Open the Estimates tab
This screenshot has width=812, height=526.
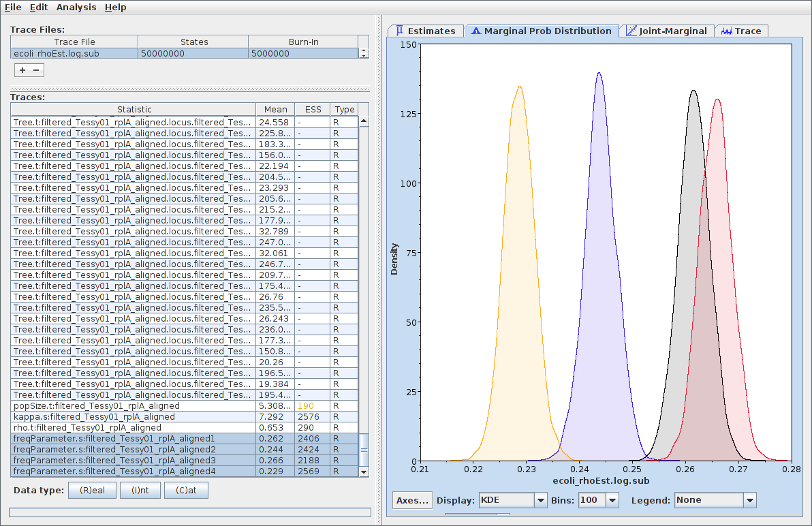click(x=426, y=31)
